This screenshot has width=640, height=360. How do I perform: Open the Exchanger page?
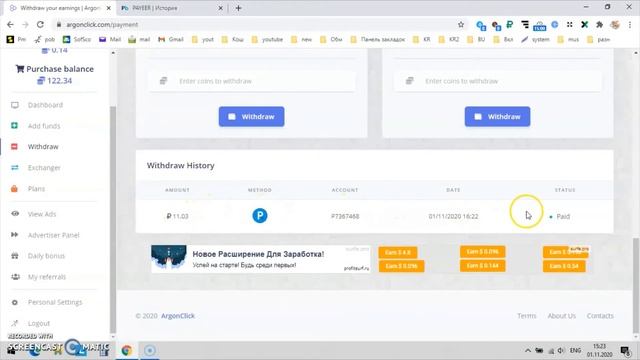point(44,168)
